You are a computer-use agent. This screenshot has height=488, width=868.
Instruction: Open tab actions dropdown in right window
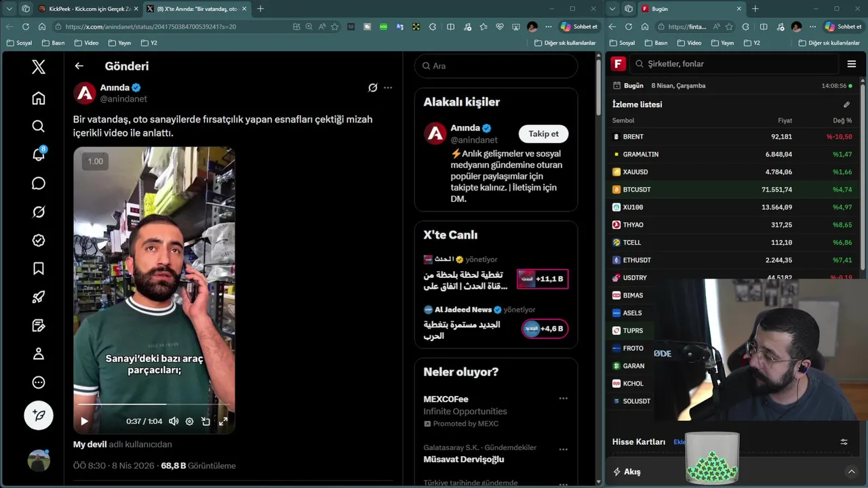tap(612, 9)
